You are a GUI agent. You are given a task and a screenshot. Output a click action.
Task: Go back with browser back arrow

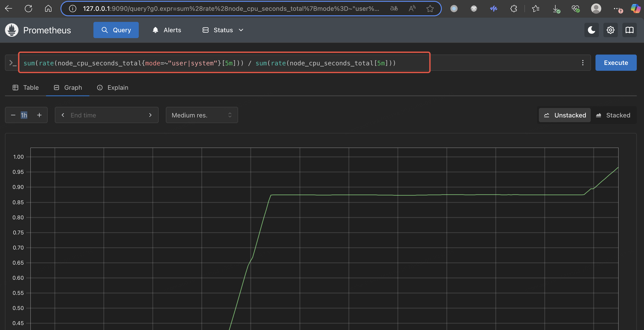click(9, 9)
